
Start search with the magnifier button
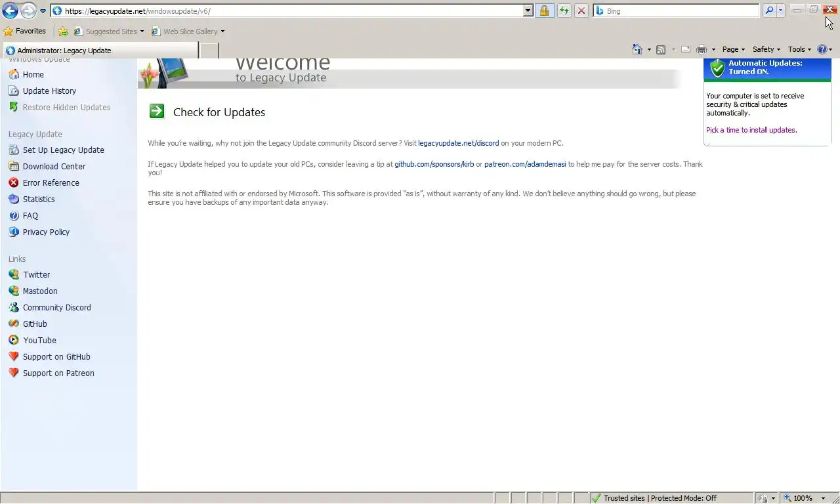769,10
